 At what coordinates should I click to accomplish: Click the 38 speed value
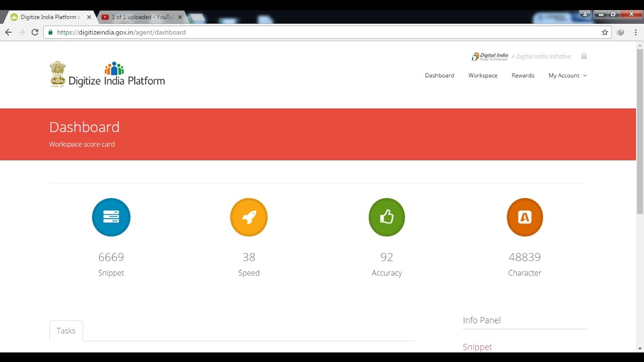(249, 257)
